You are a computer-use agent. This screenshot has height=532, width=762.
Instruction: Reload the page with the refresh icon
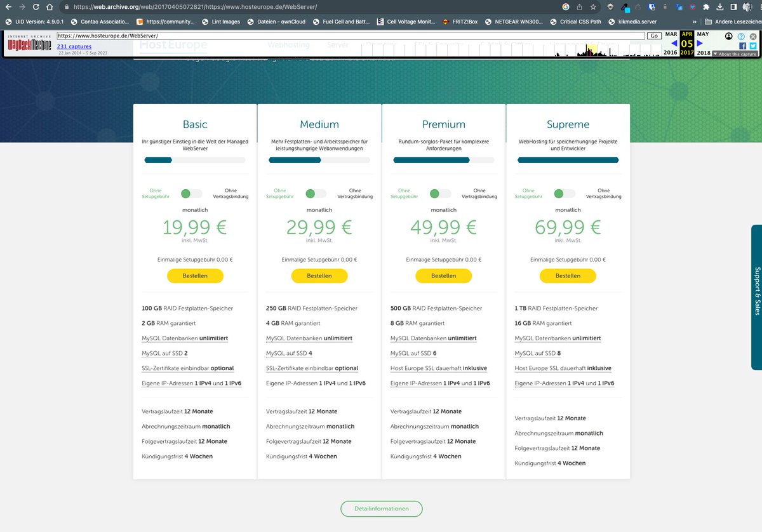[x=36, y=7]
